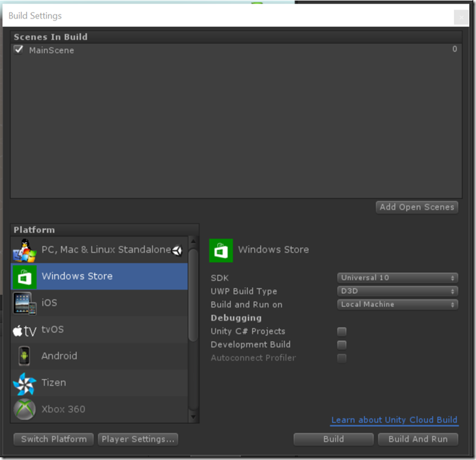
Task: Click the Switch Platform button
Action: (x=54, y=439)
